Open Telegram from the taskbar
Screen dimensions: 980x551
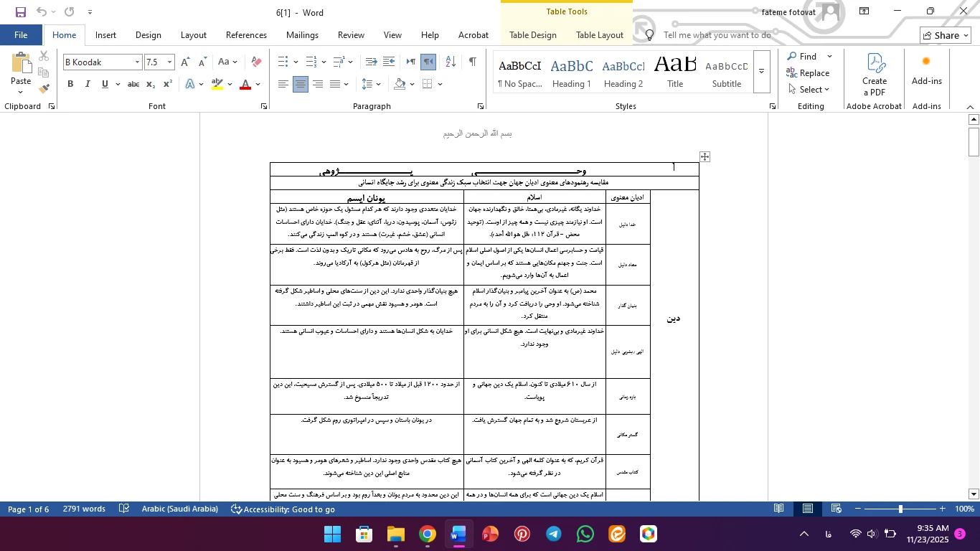click(x=553, y=534)
